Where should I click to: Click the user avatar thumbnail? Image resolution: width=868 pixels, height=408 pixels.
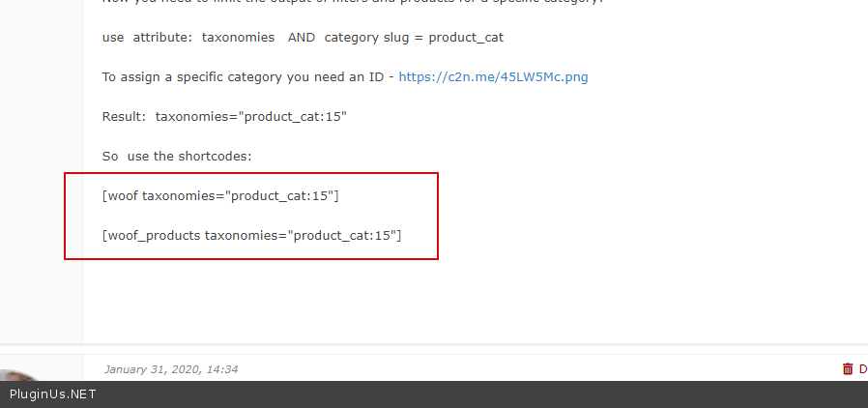pyautogui.click(x=19, y=377)
